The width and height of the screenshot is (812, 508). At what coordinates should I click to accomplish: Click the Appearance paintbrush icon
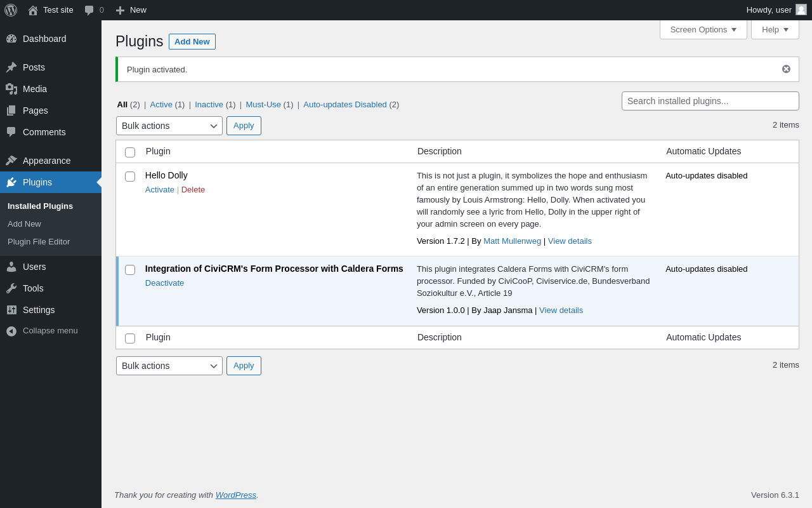(11, 161)
